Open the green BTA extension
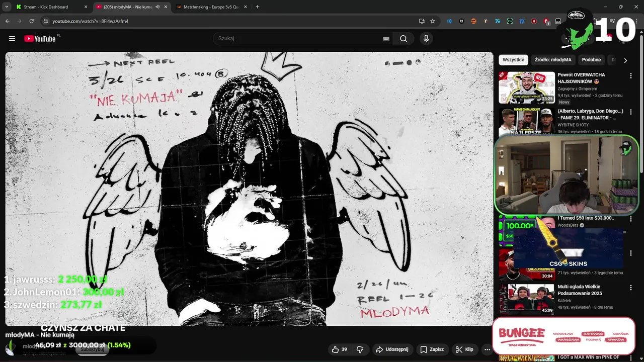The height and width of the screenshot is (362, 644). 510,21
